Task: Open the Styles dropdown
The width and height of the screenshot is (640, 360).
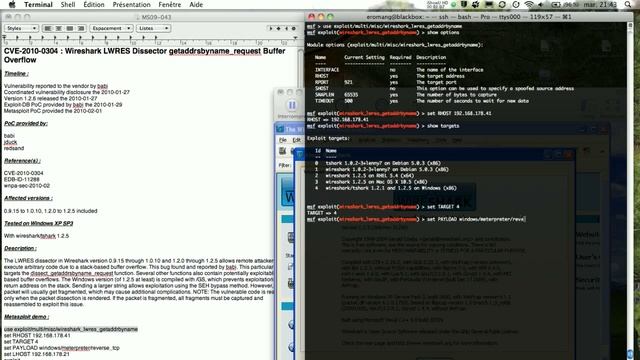Action: pos(21,28)
